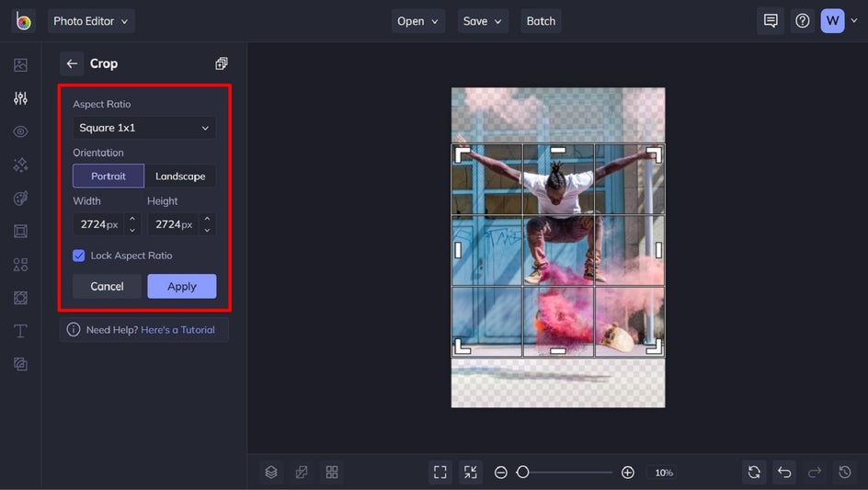This screenshot has width=868, height=490.
Task: Click the bottom-right crop corner handle
Action: pyautogui.click(x=655, y=346)
